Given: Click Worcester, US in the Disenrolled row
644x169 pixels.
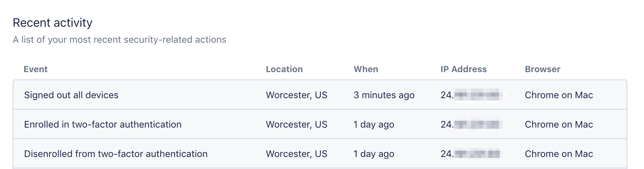Looking at the screenshot, I should (x=297, y=154).
